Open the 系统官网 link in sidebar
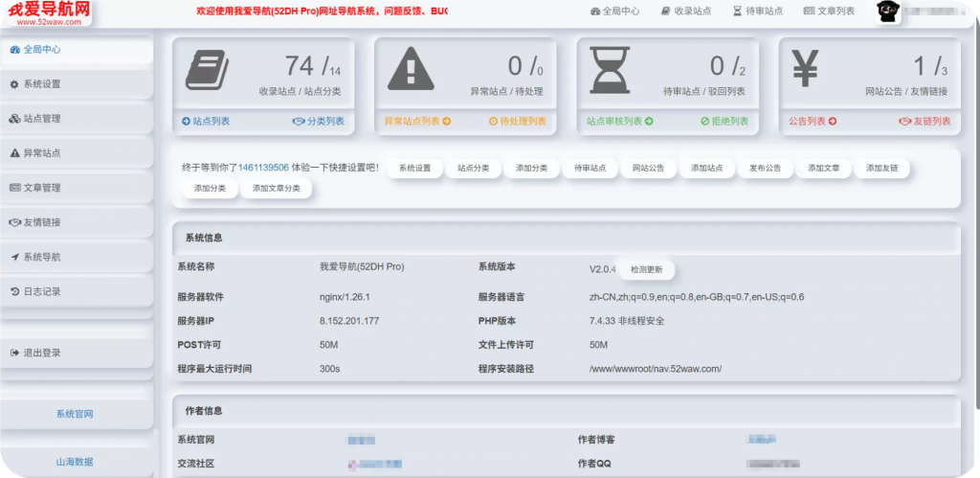Viewport: 980px width, 478px height. [x=75, y=414]
